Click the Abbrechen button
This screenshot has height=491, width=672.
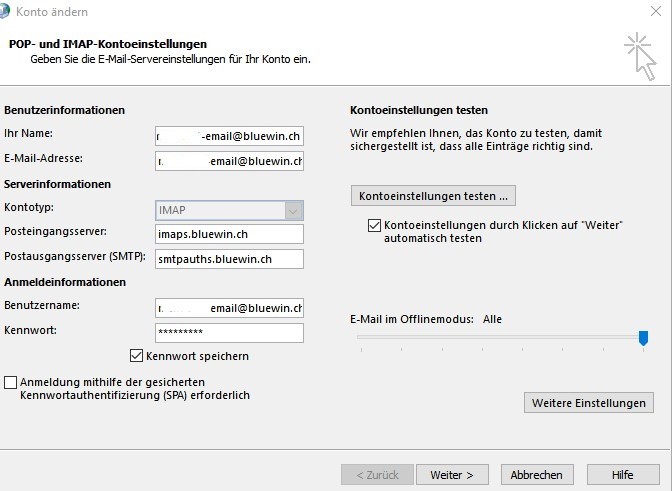coord(537,475)
